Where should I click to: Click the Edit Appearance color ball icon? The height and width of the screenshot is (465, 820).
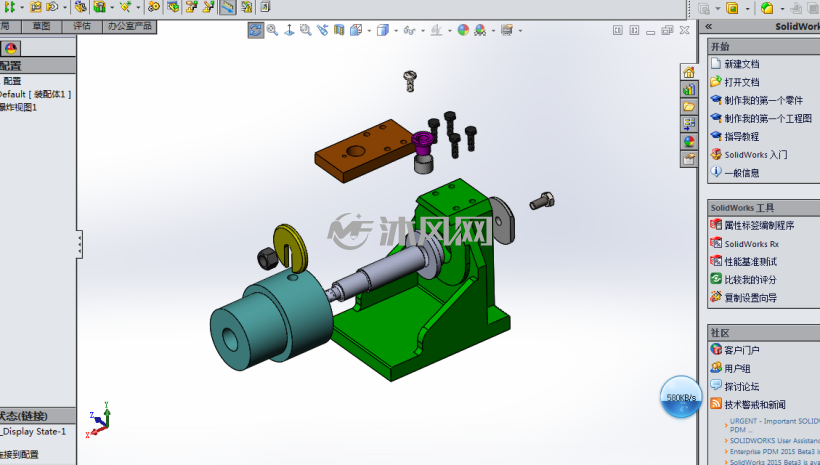(463, 30)
